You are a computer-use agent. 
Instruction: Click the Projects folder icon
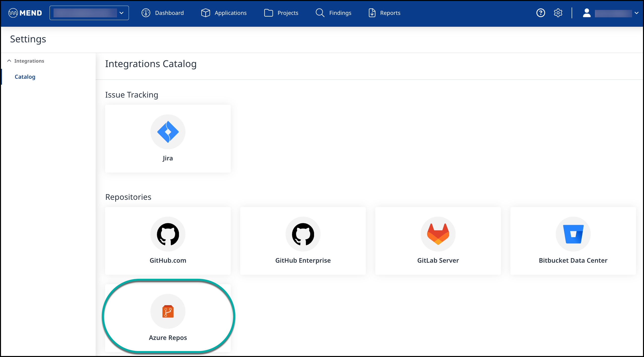pyautogui.click(x=268, y=13)
